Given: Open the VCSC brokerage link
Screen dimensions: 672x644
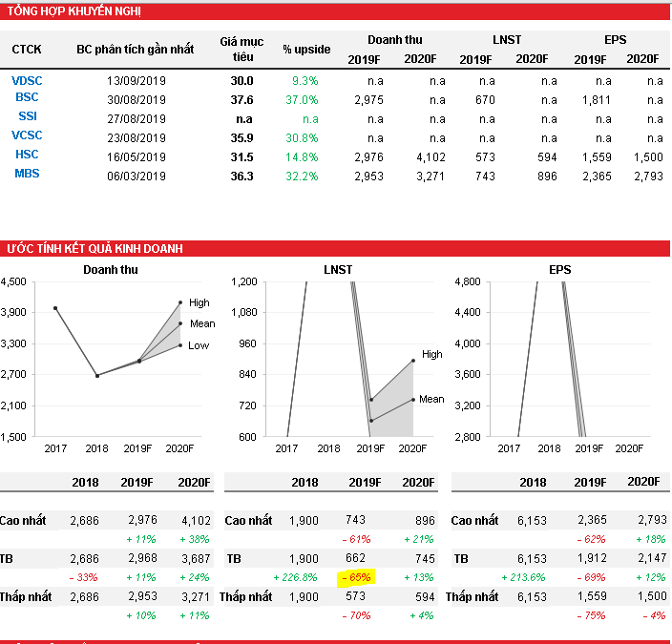Looking at the screenshot, I should pyautogui.click(x=27, y=135).
